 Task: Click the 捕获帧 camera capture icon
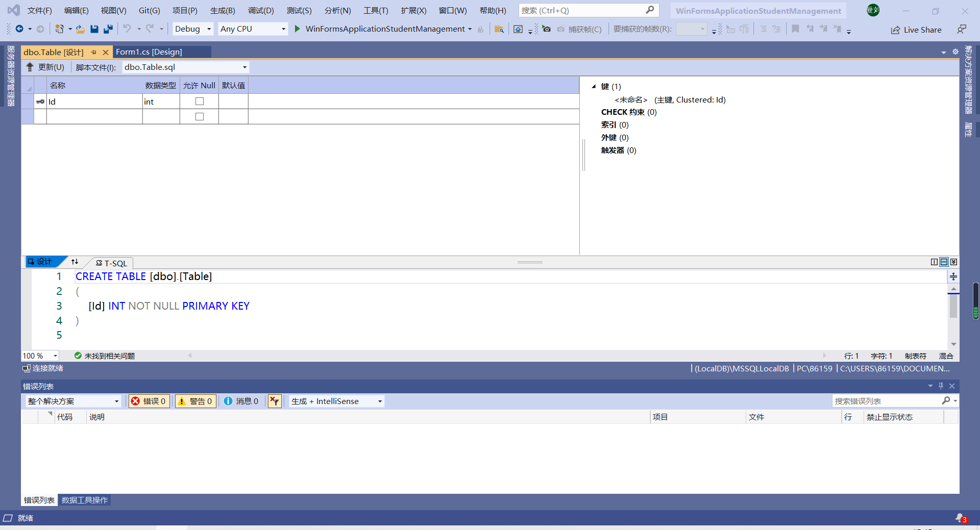pos(546,29)
